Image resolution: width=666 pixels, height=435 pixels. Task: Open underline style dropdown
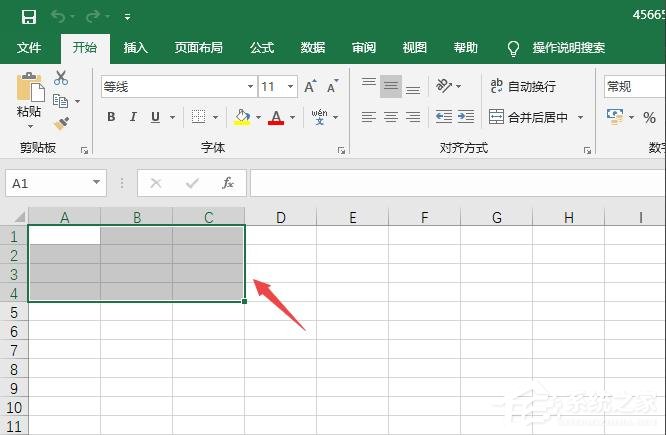pos(172,117)
